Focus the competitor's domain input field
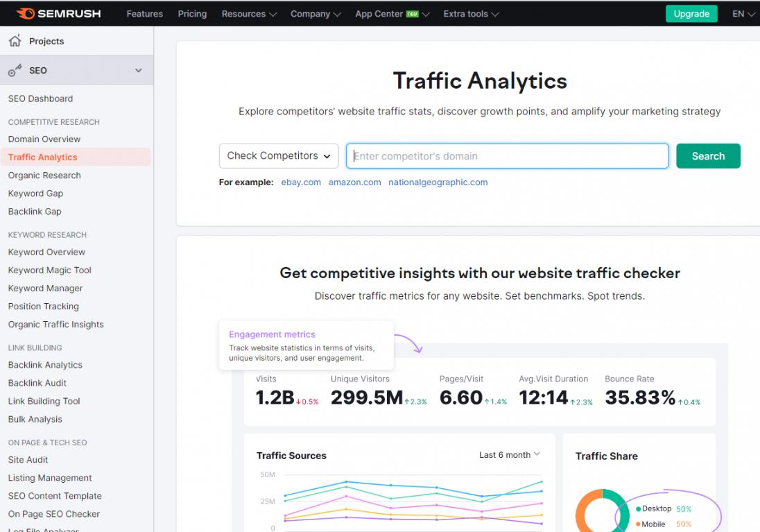 pyautogui.click(x=508, y=156)
